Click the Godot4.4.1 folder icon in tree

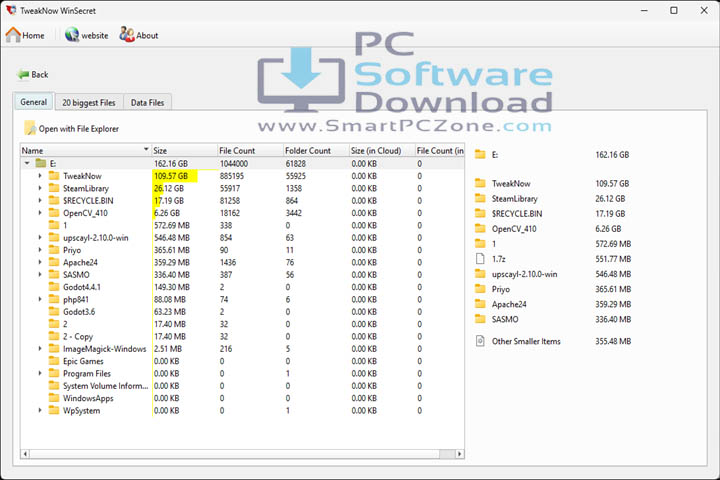click(54, 287)
